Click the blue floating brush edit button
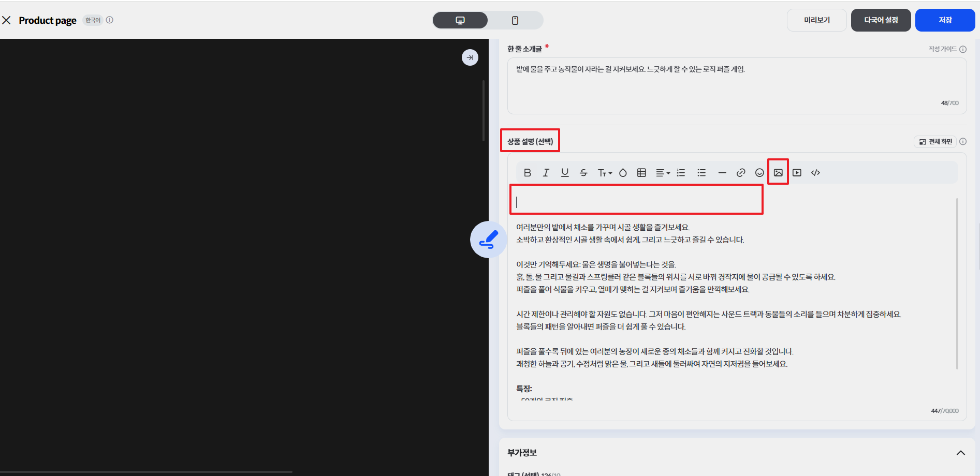Image resolution: width=980 pixels, height=476 pixels. pyautogui.click(x=488, y=240)
